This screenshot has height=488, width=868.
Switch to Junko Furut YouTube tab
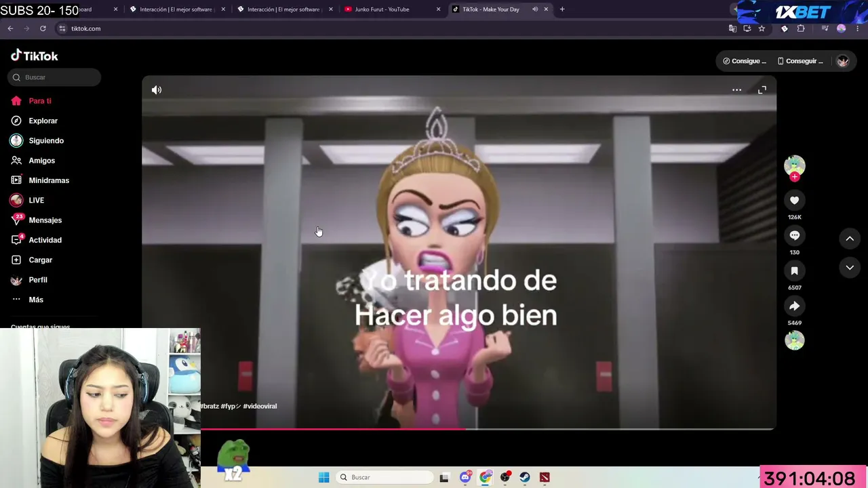[x=392, y=9]
